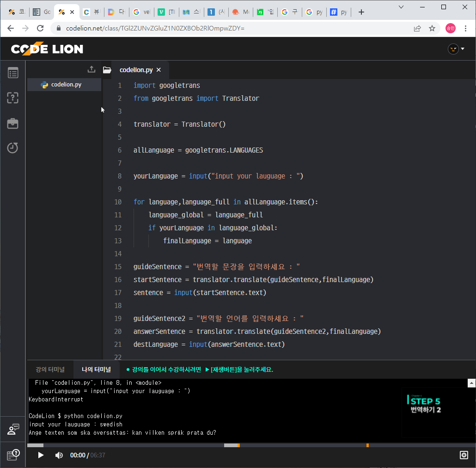476x468 pixels.
Task: Open the browser tab search chevron
Action: pos(400,7)
